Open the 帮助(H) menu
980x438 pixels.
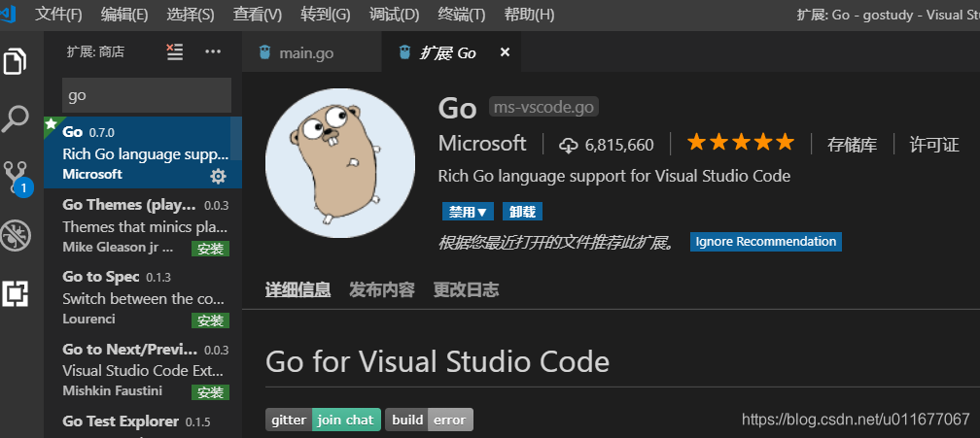coord(529,15)
